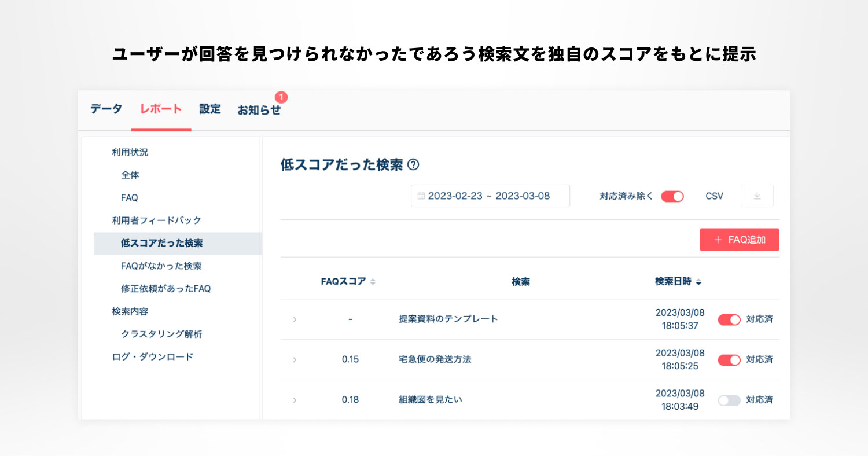Viewport: 868px width, 456px height.
Task: Click the date range input field
Action: (490, 196)
